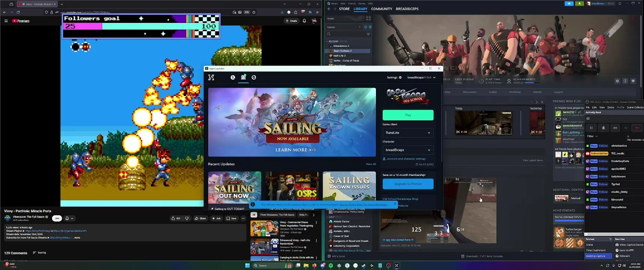The image size is (644, 270).
Task: Click the Steam library search field
Action: [x=345, y=34]
